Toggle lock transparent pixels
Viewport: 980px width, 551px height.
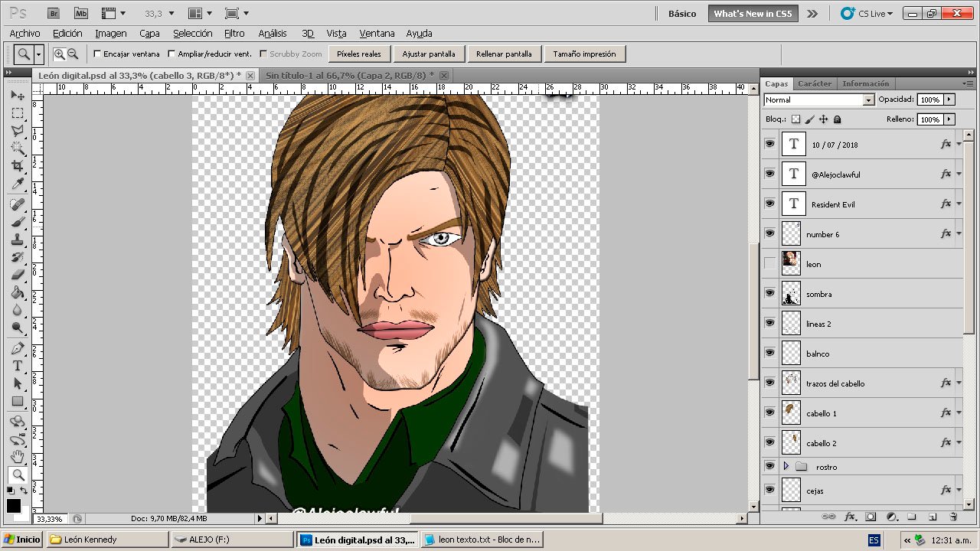[x=795, y=119]
